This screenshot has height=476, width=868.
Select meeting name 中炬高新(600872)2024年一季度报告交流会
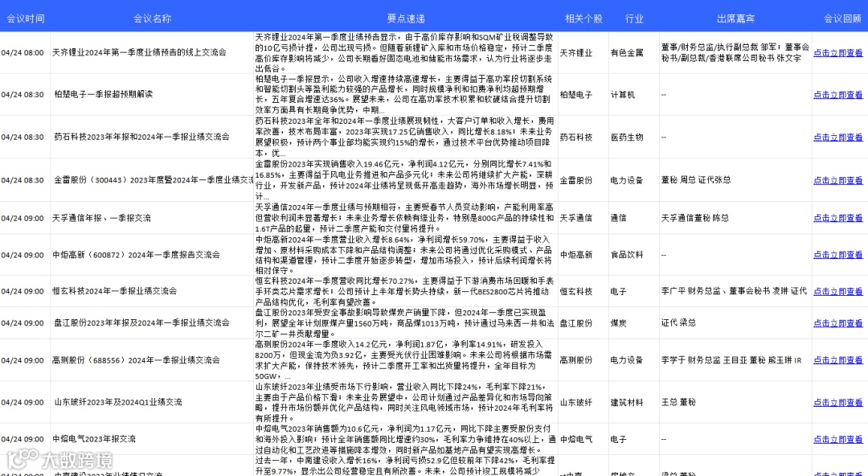[136, 255]
